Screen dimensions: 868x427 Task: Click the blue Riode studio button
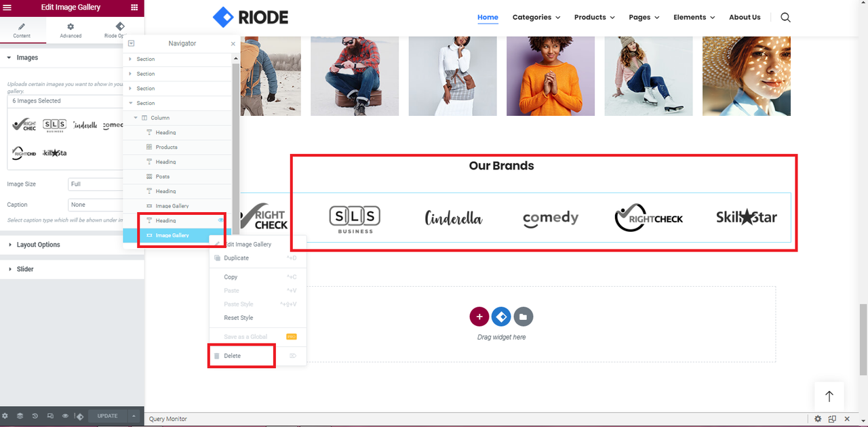point(501,317)
